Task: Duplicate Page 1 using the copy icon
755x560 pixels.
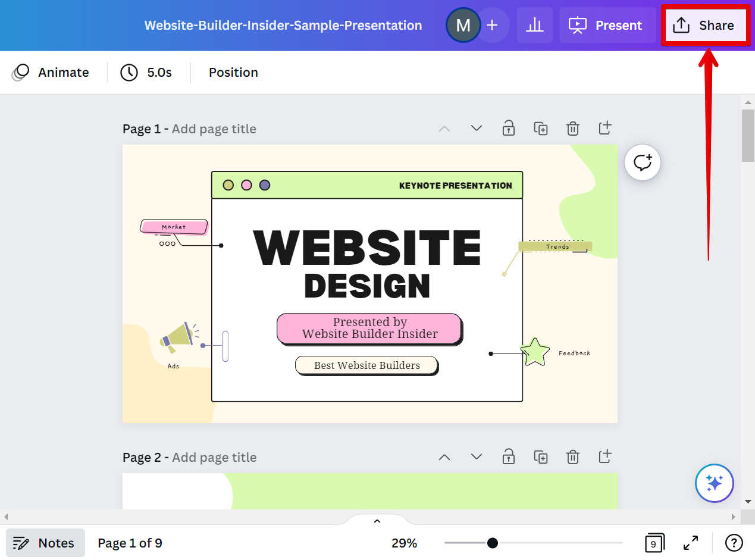Action: [x=540, y=129]
